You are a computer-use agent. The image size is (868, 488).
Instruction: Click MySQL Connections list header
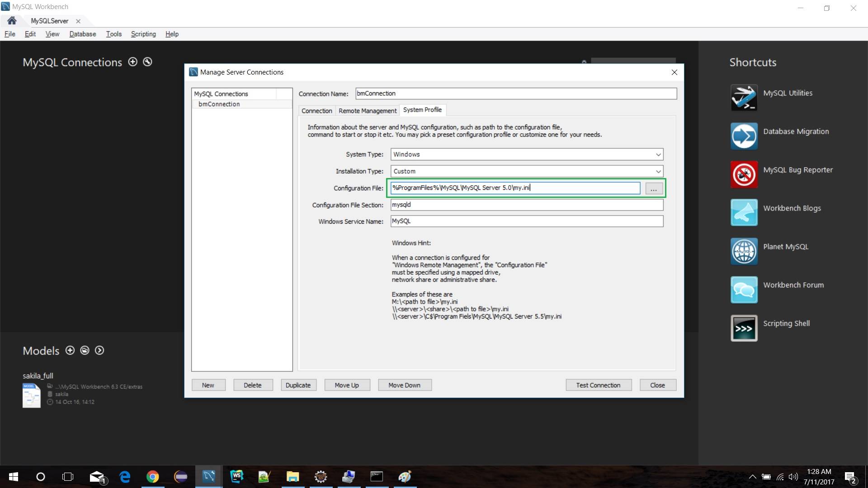(x=234, y=94)
